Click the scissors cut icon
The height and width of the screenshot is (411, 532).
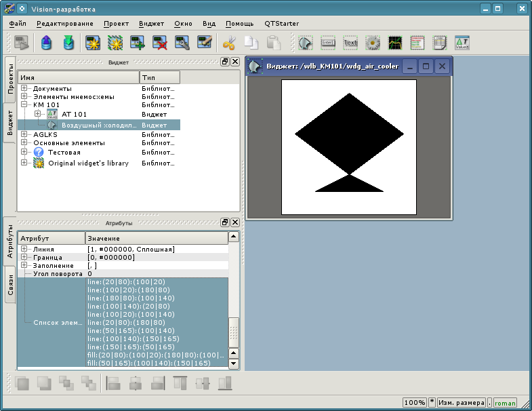[229, 43]
